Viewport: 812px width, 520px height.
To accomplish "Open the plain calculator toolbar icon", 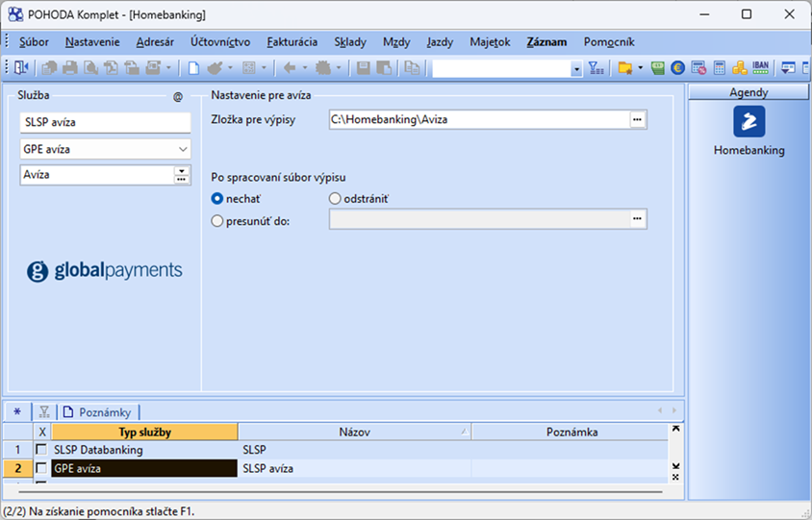I will pos(720,68).
